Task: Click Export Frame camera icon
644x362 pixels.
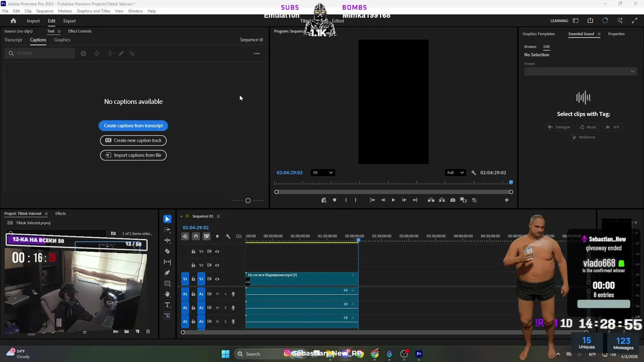Action: pos(453,200)
